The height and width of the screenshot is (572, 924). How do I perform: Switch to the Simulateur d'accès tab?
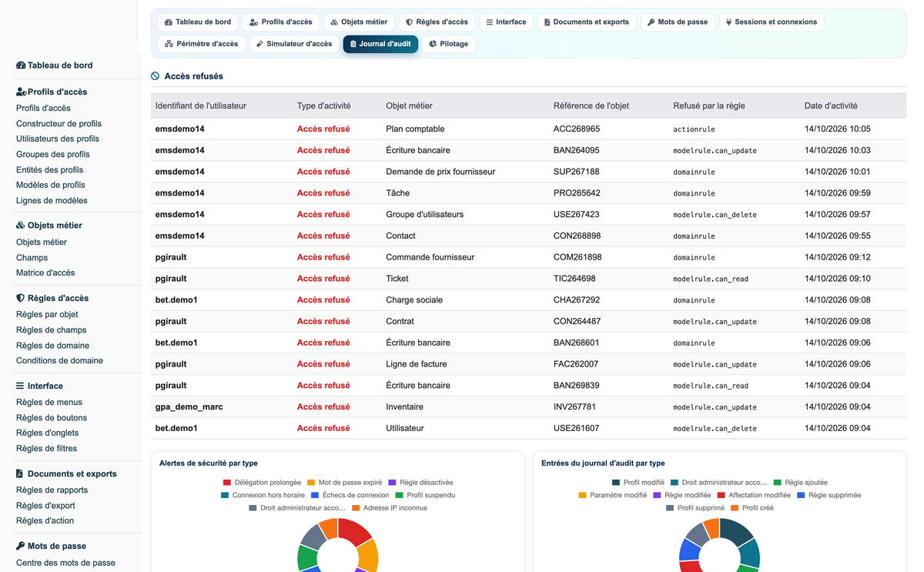pyautogui.click(x=294, y=44)
